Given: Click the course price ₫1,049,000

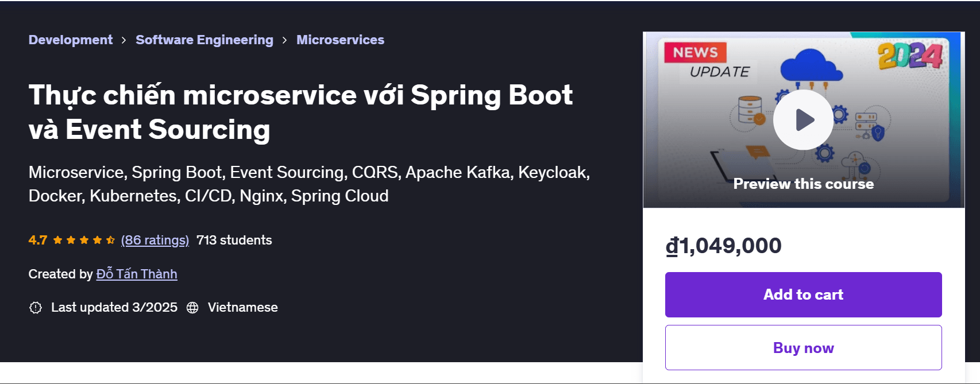Looking at the screenshot, I should click(724, 246).
